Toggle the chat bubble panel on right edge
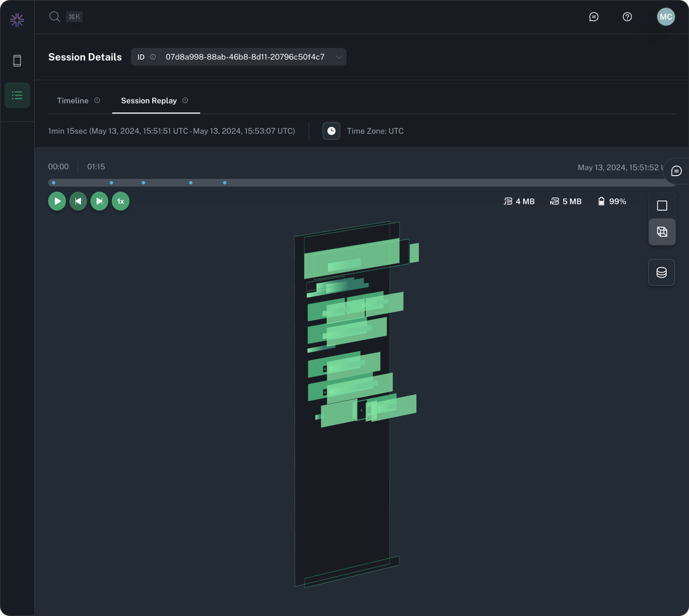 point(676,171)
